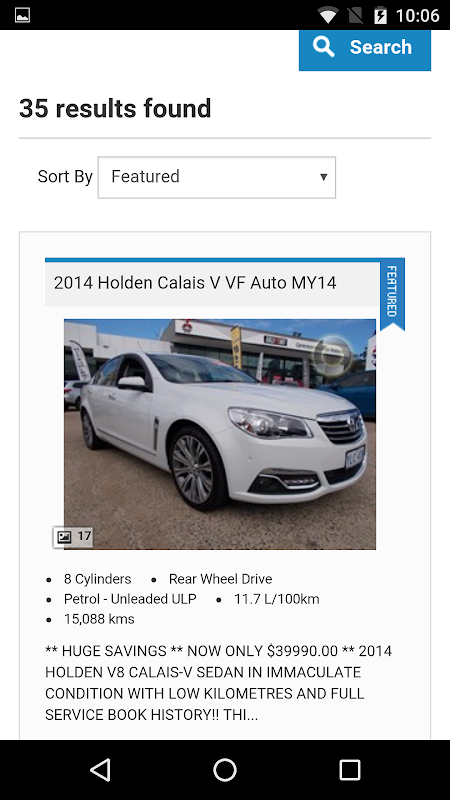Open the 2014 Holden Calais V listing title

click(x=195, y=283)
